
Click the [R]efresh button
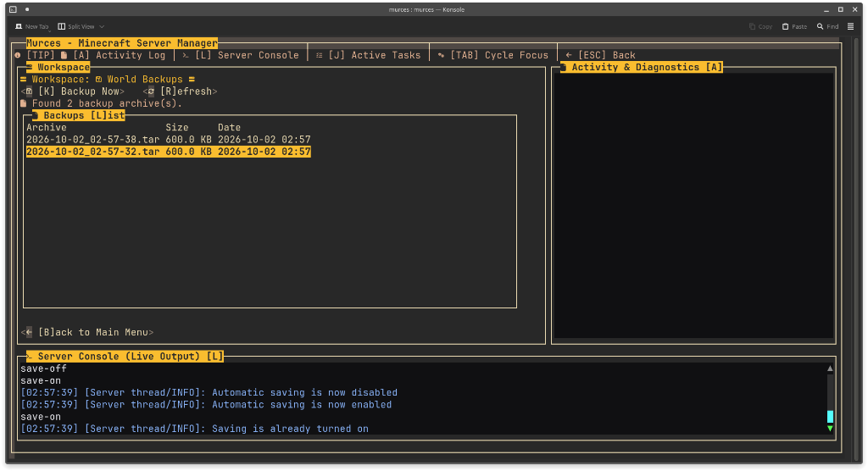[180, 91]
